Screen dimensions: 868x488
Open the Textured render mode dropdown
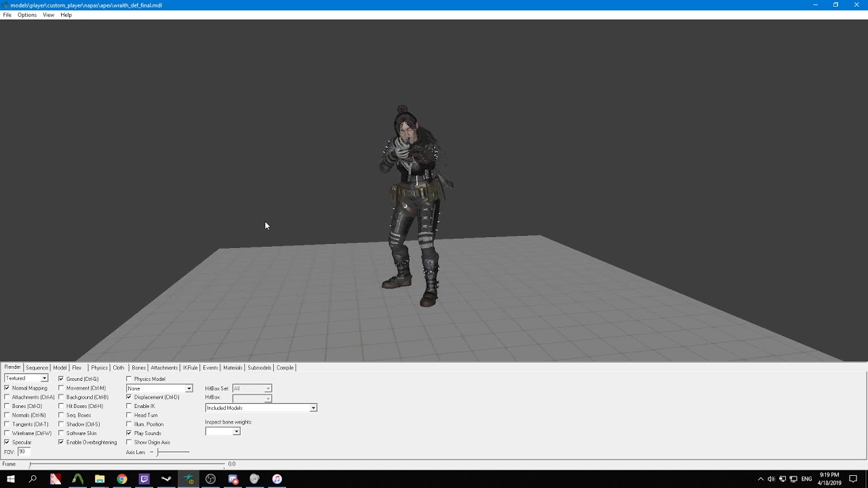pos(26,378)
